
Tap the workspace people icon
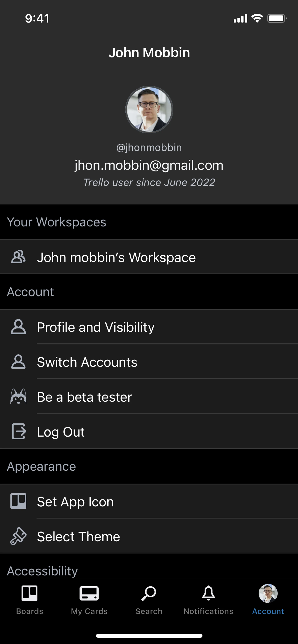[x=18, y=257]
